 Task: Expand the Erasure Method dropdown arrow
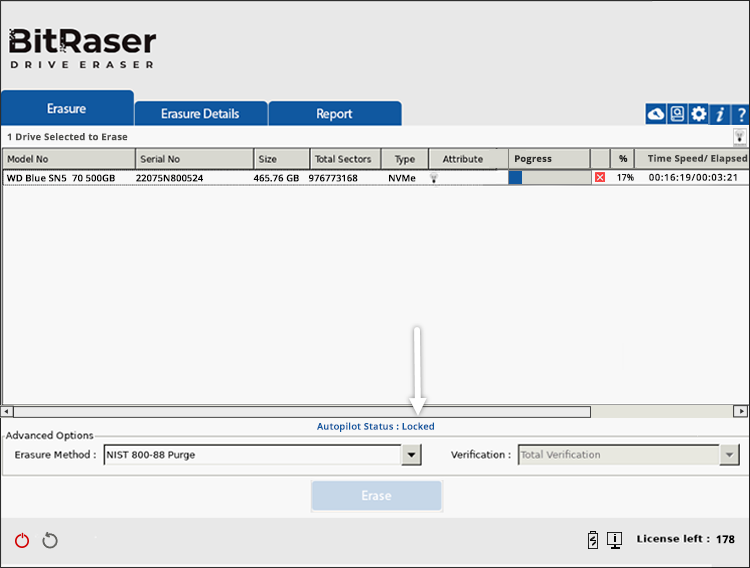tap(411, 455)
